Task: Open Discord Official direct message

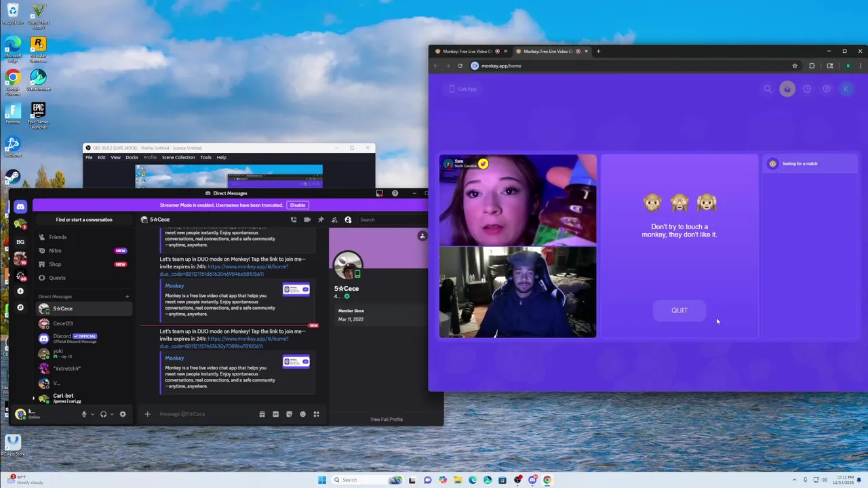Action: tap(83, 338)
